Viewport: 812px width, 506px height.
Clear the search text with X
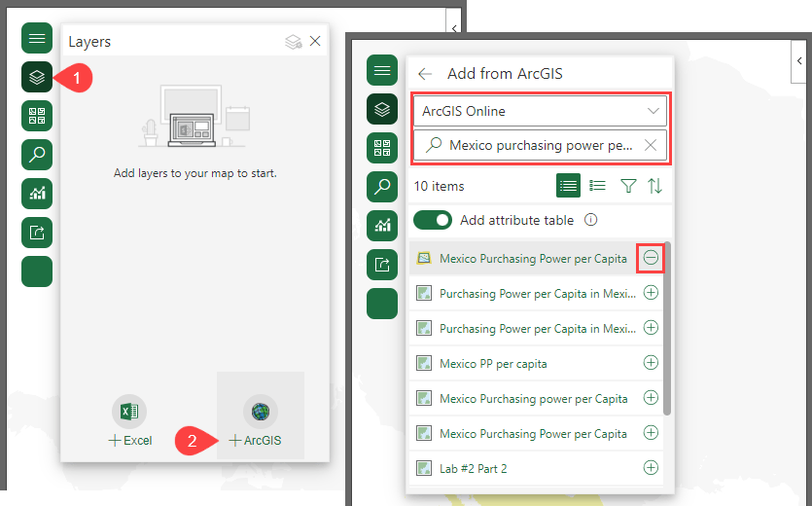point(651,145)
